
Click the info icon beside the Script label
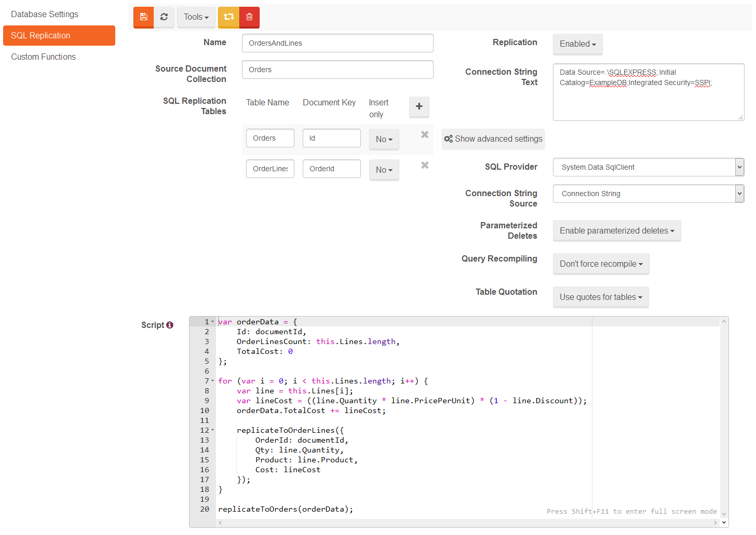coord(170,325)
